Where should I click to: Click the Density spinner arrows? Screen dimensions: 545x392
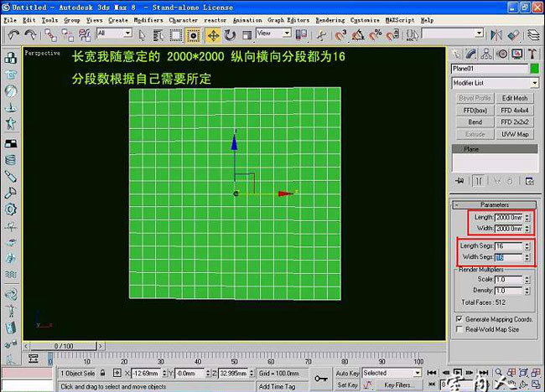click(x=527, y=291)
